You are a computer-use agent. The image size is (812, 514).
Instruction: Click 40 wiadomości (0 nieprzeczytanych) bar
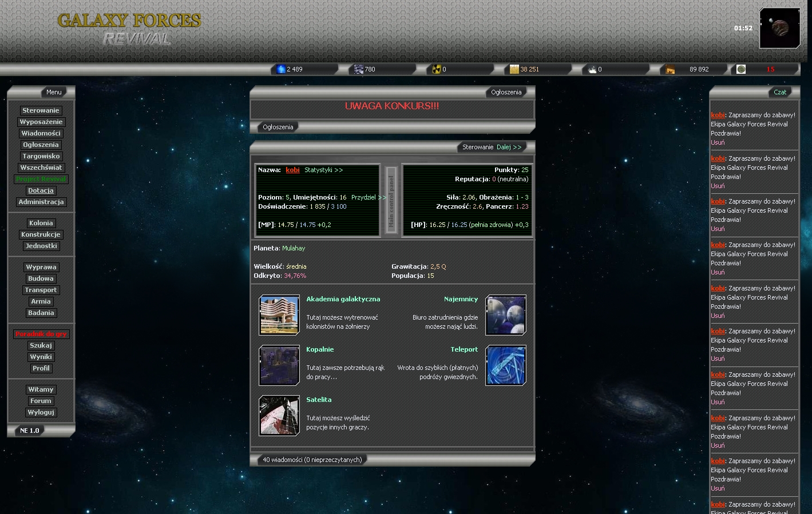tap(312, 460)
